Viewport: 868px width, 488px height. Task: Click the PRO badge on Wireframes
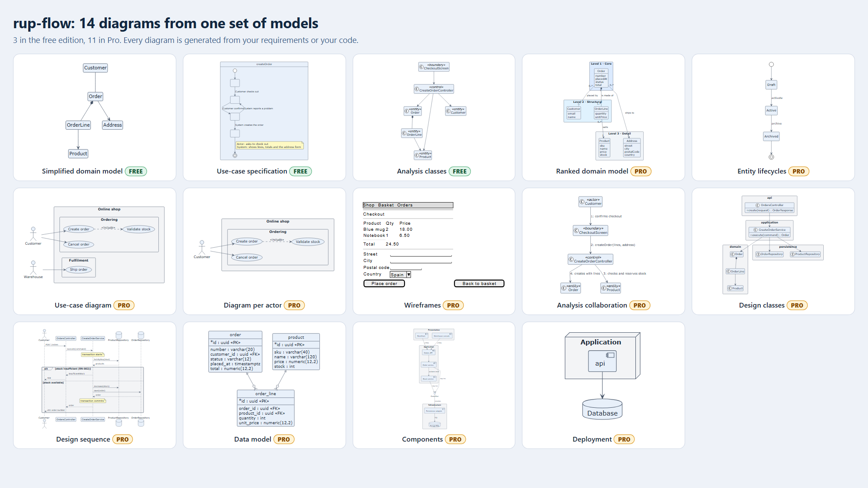[453, 305]
